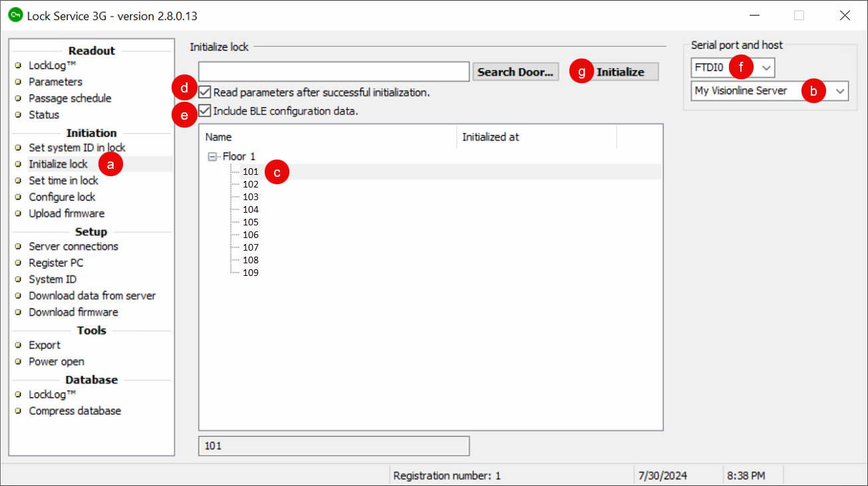Open Parameters in the Readout section
The width and height of the screenshot is (868, 486).
point(55,82)
